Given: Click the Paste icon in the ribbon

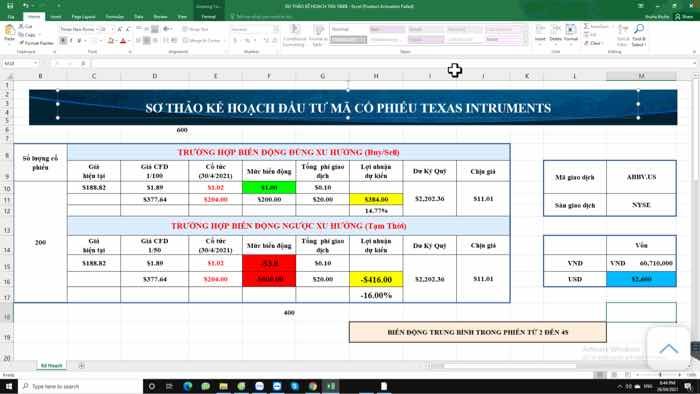Looking at the screenshot, I should 9,30.
